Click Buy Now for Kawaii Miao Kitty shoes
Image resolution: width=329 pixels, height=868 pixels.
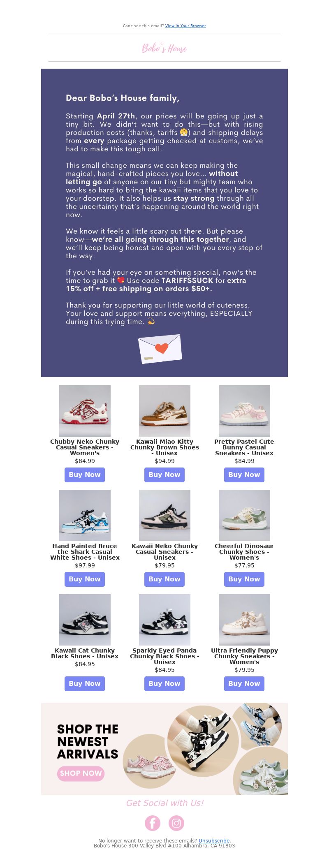164,475
